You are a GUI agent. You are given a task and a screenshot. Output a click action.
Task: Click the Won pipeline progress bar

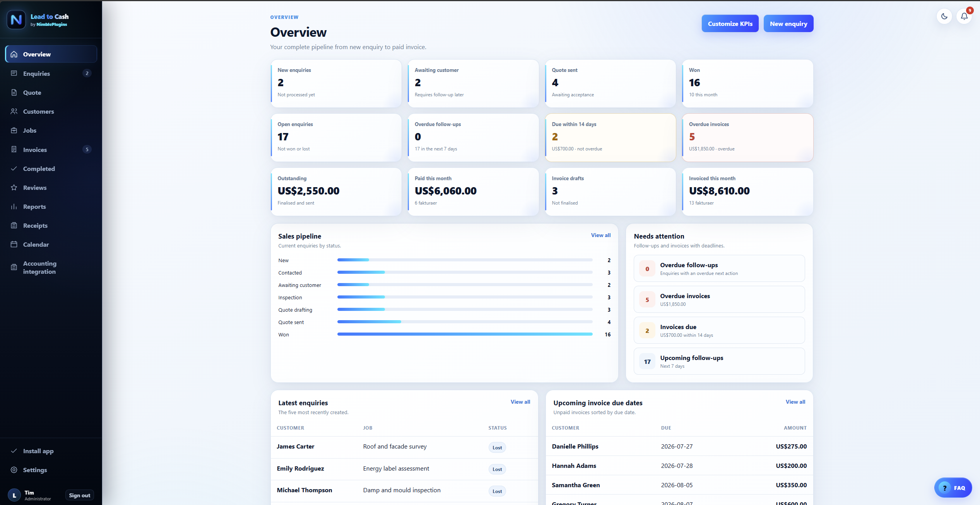point(465,334)
